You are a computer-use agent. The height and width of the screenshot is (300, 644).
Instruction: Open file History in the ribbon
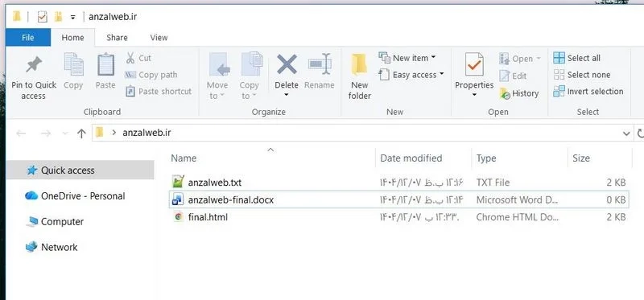click(519, 93)
